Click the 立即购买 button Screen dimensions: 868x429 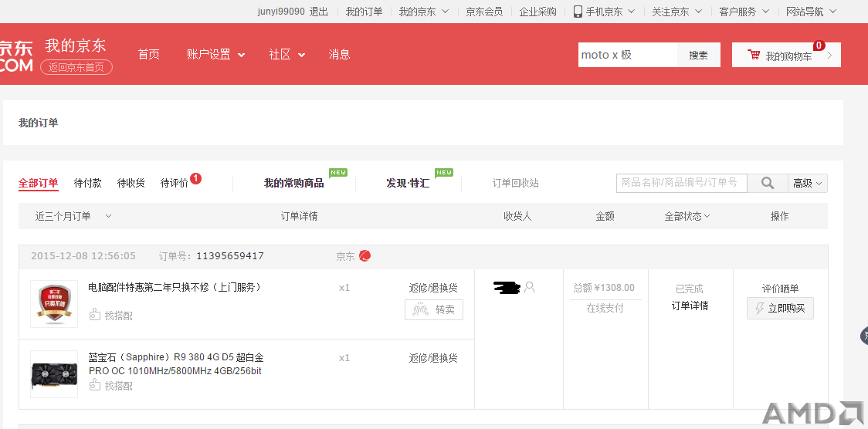click(x=780, y=308)
